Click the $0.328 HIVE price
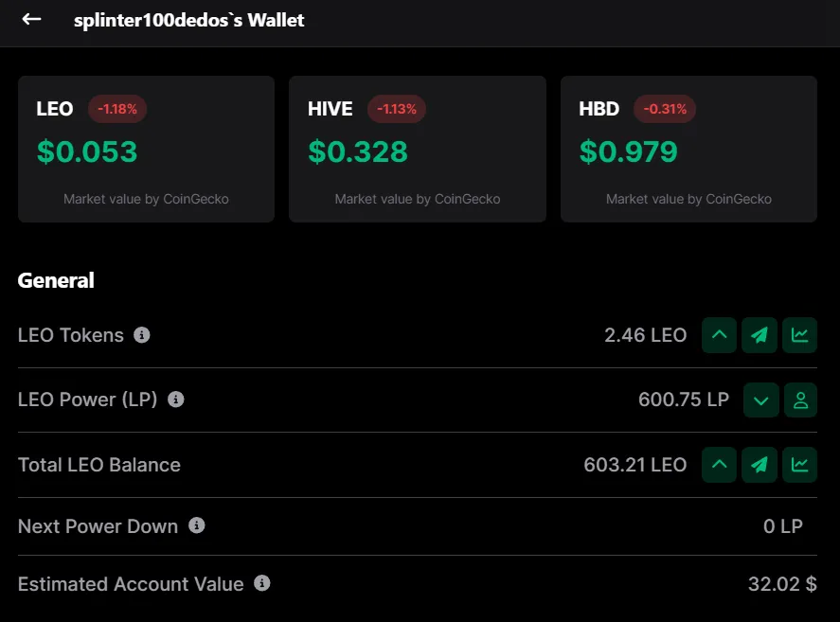This screenshot has height=622, width=840. pyautogui.click(x=358, y=151)
